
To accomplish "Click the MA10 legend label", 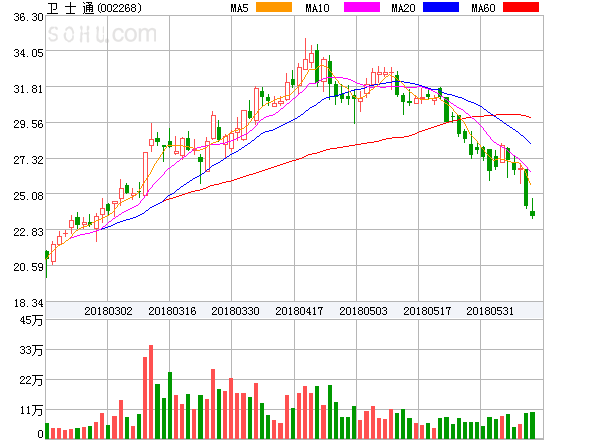I will pos(318,8).
